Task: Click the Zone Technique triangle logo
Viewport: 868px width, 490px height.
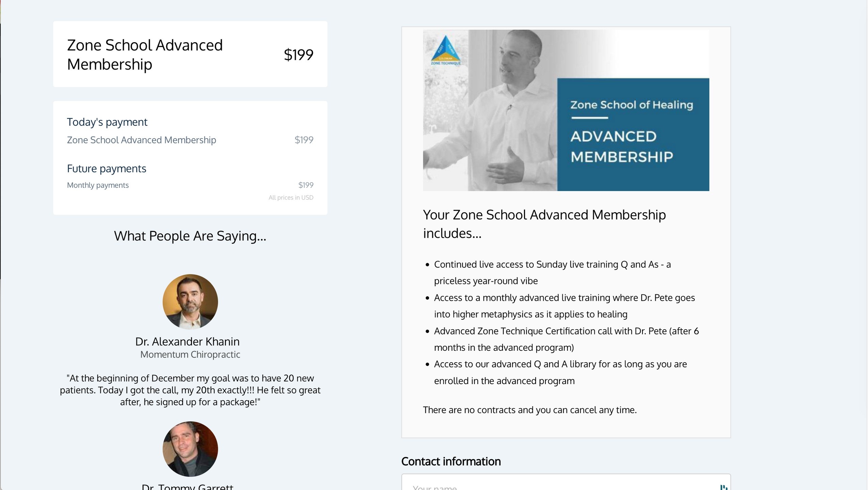Action: (445, 50)
